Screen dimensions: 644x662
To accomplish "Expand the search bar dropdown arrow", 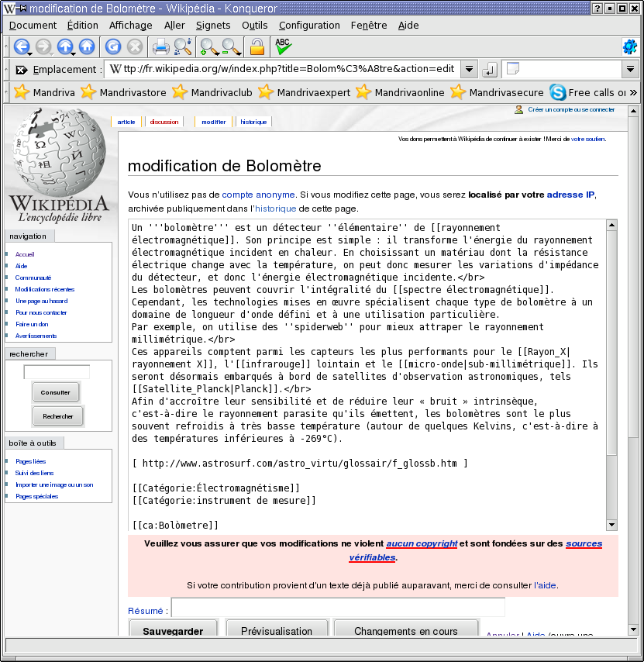I will 629,69.
